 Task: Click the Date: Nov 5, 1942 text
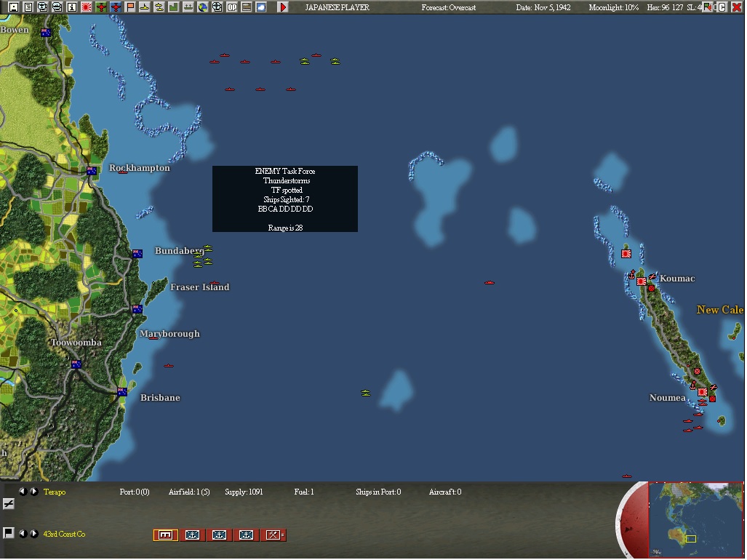pyautogui.click(x=543, y=7)
